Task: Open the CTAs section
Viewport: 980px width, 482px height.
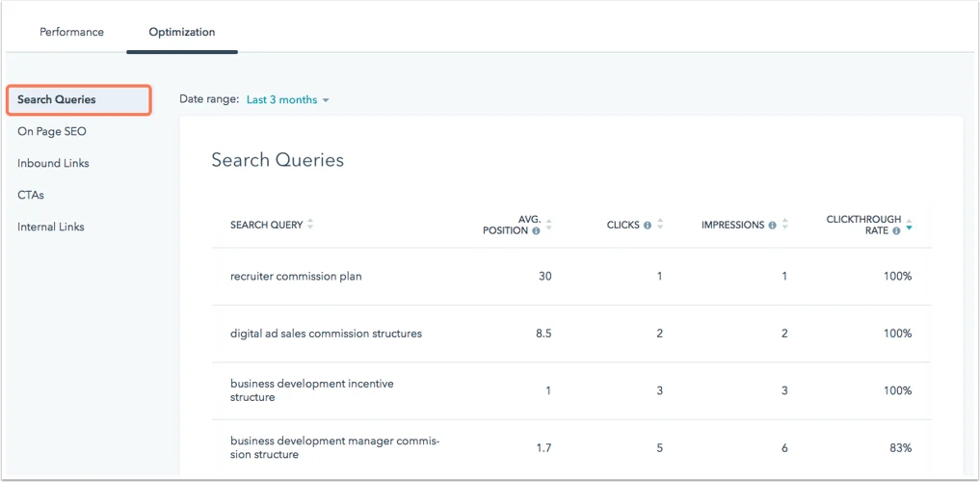Action: tap(31, 195)
